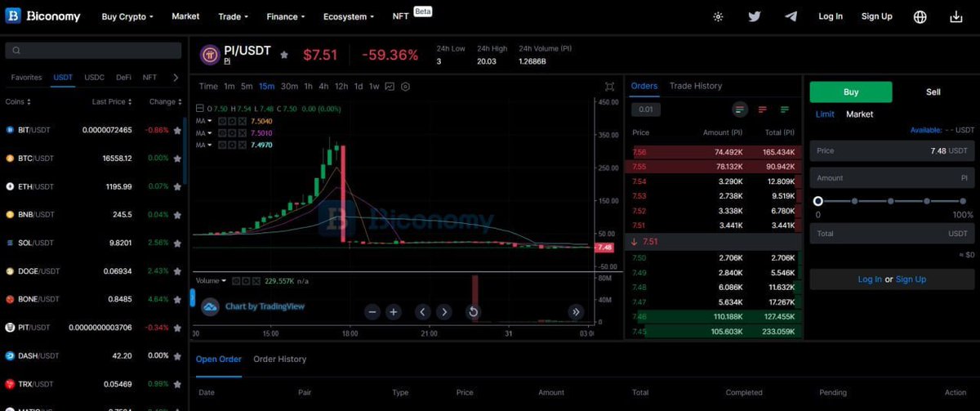Select the 1h chart interval
The height and width of the screenshot is (411, 980).
[308, 87]
